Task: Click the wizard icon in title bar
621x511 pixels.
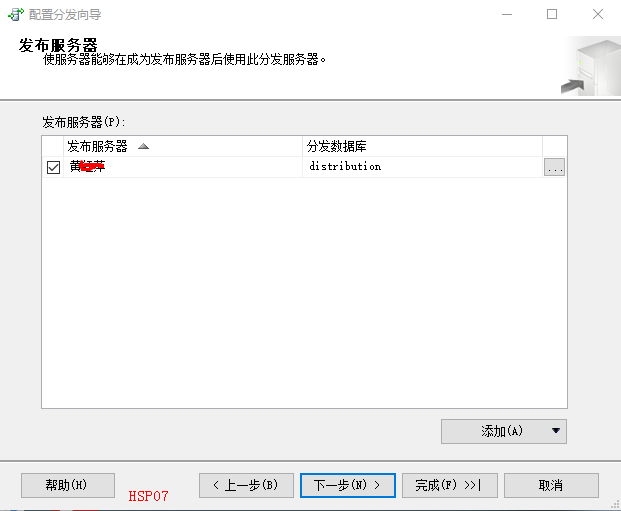Action: coord(16,14)
